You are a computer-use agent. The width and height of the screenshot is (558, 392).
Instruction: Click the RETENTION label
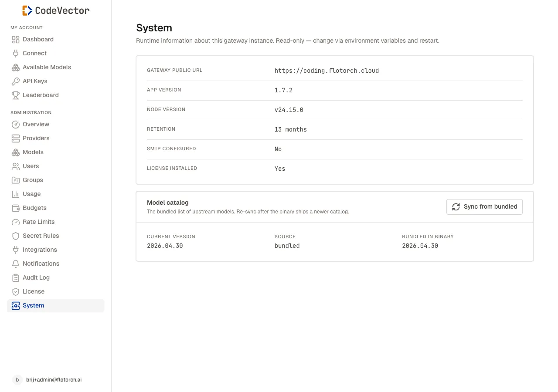click(x=161, y=129)
